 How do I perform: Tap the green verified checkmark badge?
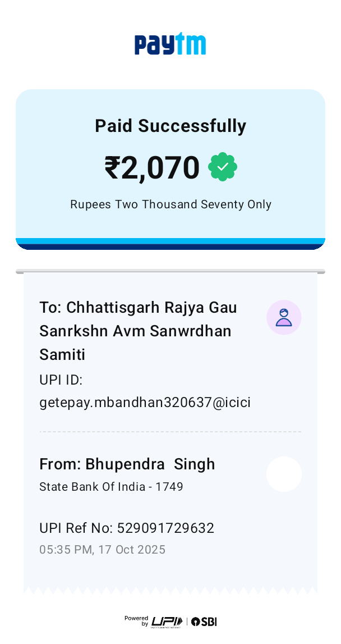click(223, 167)
